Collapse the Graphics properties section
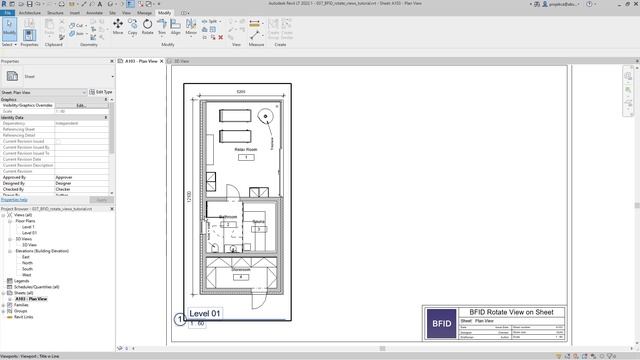The width and height of the screenshot is (640, 360). [106, 99]
